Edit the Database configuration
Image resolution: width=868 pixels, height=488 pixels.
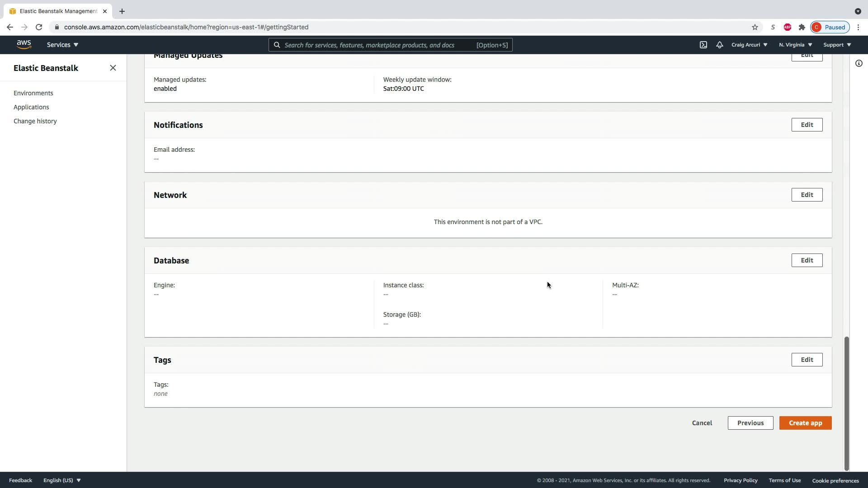807,260
